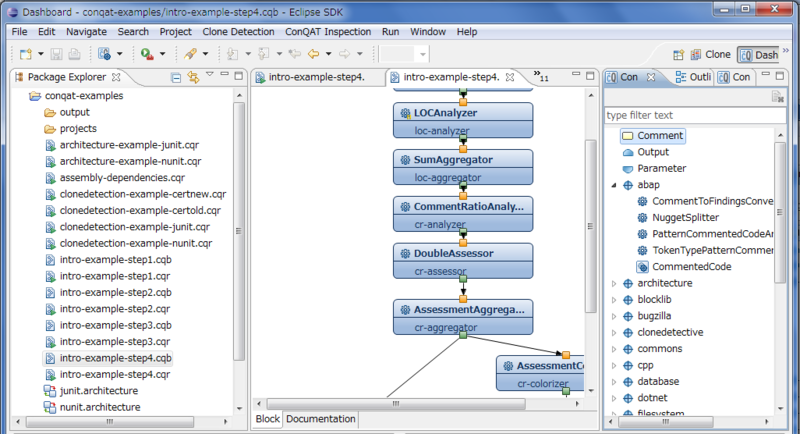Expand the database category
The height and width of the screenshot is (434, 800).
[x=614, y=382]
